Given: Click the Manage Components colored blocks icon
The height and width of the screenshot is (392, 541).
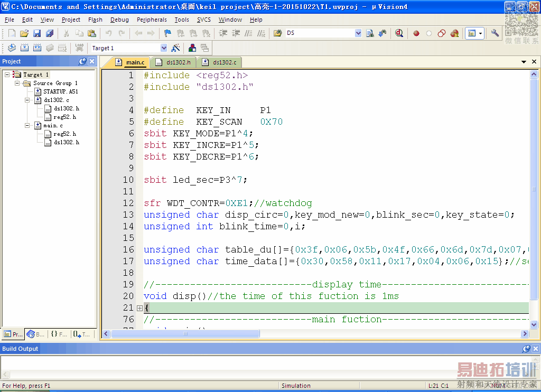Looking at the screenshot, I should (192, 48).
